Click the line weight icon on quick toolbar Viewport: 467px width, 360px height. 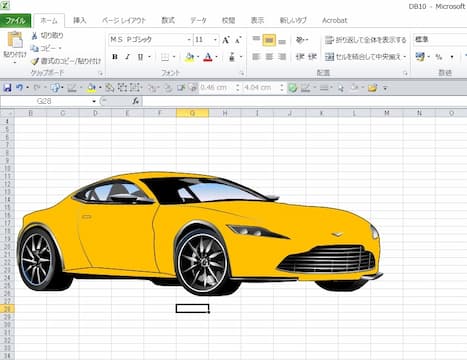[x=324, y=88]
